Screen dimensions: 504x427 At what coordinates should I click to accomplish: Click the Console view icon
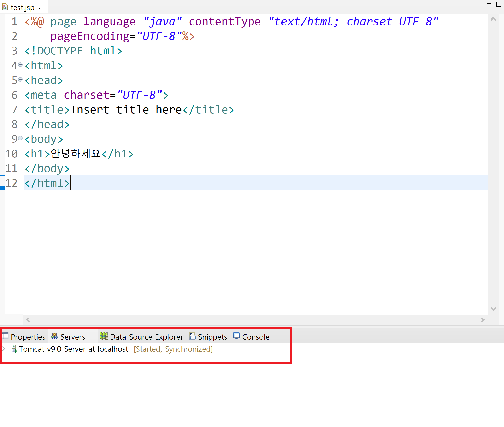tap(236, 336)
